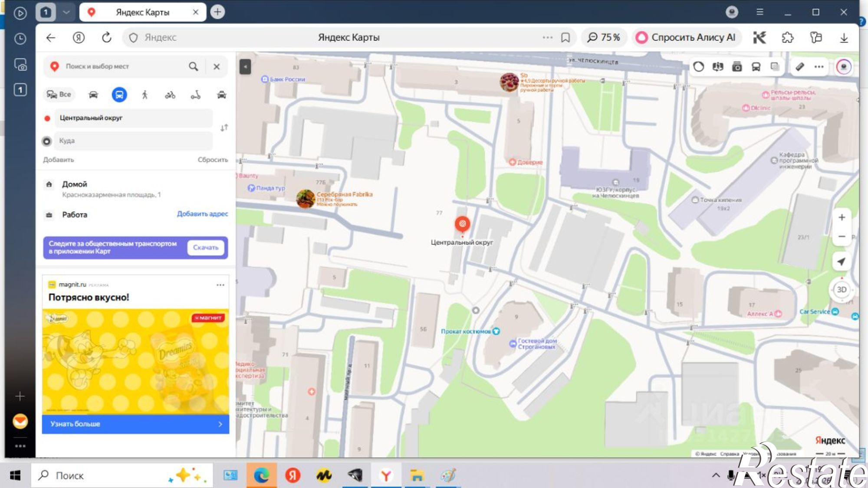Click the search magnifier icon
The image size is (868, 488).
click(x=194, y=66)
